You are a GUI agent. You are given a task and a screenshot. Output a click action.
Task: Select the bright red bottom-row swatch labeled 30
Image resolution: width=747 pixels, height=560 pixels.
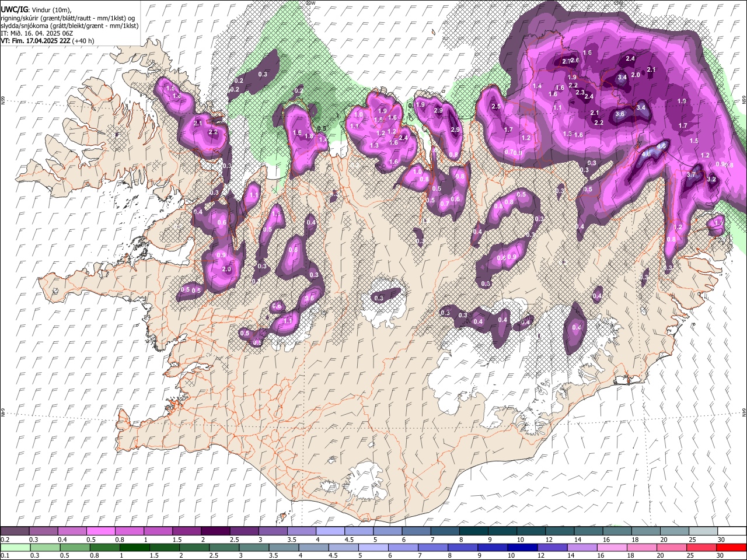pyautogui.click(x=731, y=547)
